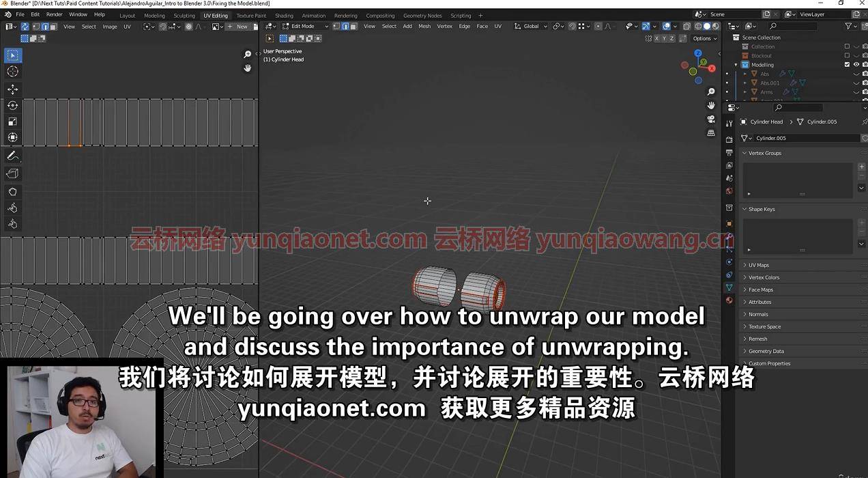The width and height of the screenshot is (868, 478).
Task: Open the Global transform orientation dropdown
Action: pos(531,27)
